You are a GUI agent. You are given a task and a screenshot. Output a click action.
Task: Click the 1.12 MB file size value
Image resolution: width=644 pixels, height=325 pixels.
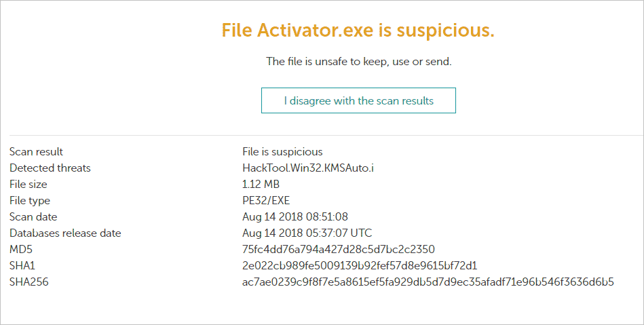[x=261, y=184]
